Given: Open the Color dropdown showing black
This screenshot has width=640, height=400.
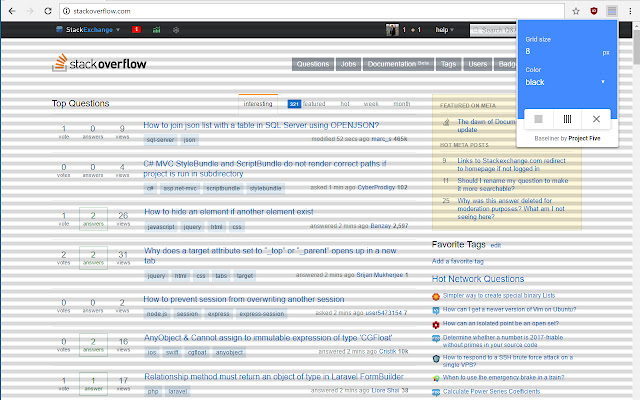Looking at the screenshot, I should pyautogui.click(x=567, y=82).
